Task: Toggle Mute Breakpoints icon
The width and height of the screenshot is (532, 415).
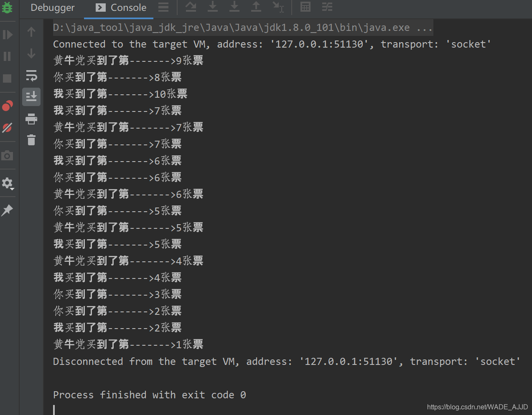Action: (x=8, y=128)
